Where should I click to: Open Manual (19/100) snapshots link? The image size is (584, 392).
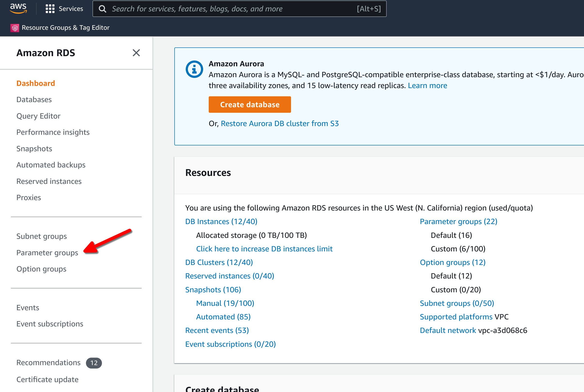(225, 303)
